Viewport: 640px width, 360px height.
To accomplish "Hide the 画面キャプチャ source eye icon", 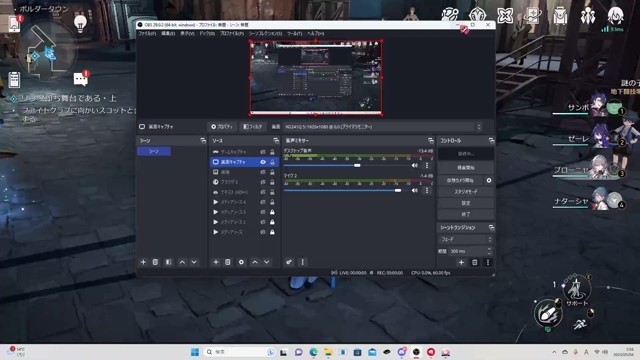I will click(x=263, y=162).
